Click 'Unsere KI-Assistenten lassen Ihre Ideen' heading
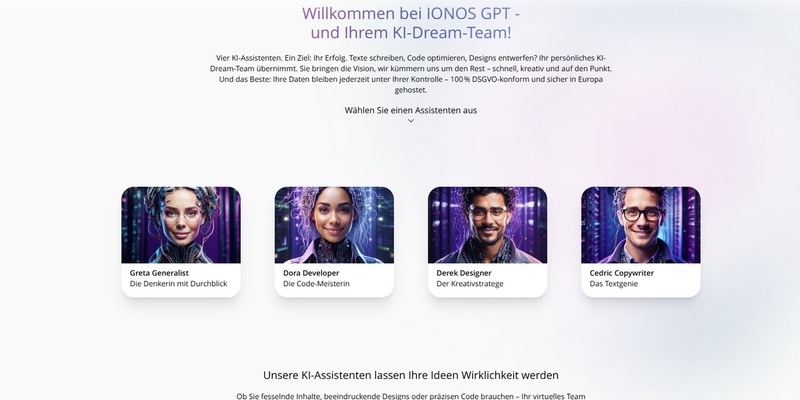Image resolution: width=800 pixels, height=400 pixels. coord(411,376)
